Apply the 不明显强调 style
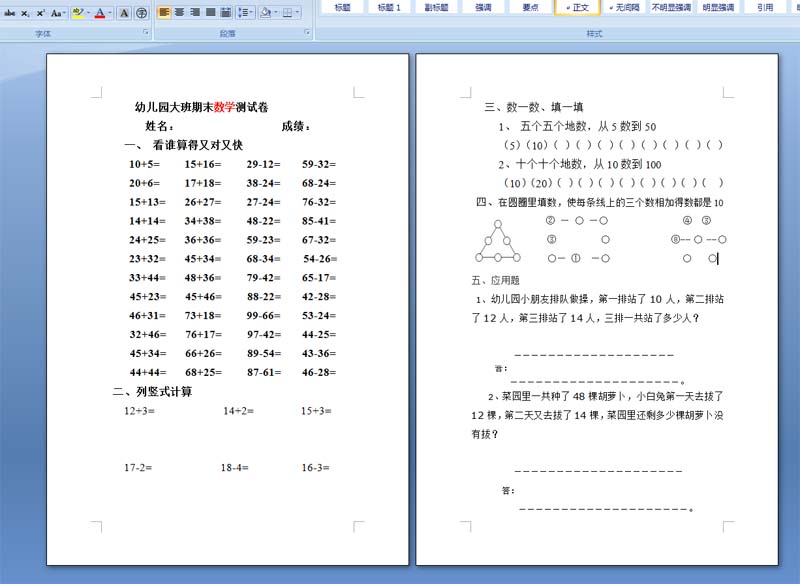Viewport: 800px width, 584px height. tap(671, 7)
